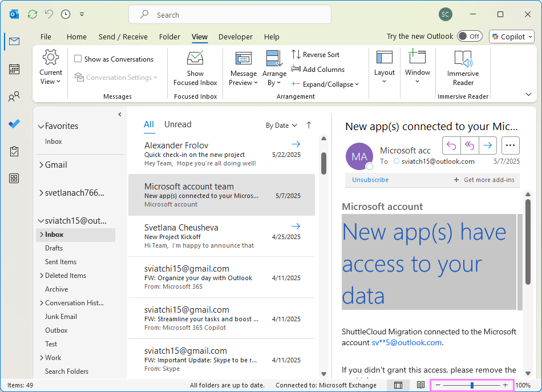
Task: Click the message list scrollbar thumb
Action: coord(323,163)
